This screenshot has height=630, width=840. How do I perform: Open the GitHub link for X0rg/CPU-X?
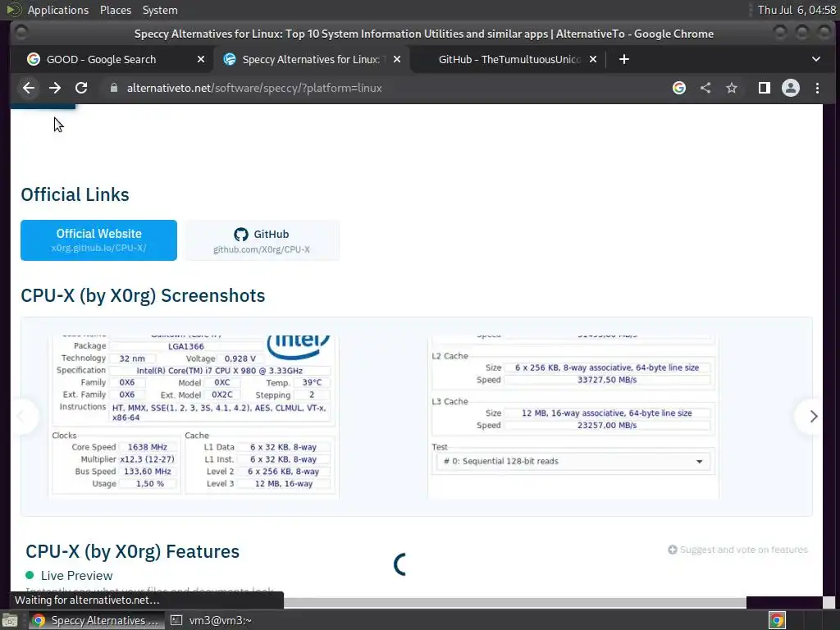[x=262, y=240]
